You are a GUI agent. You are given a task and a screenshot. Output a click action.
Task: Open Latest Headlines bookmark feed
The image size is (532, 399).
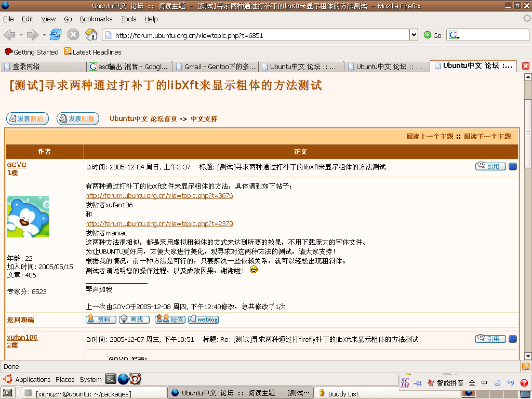pos(92,52)
